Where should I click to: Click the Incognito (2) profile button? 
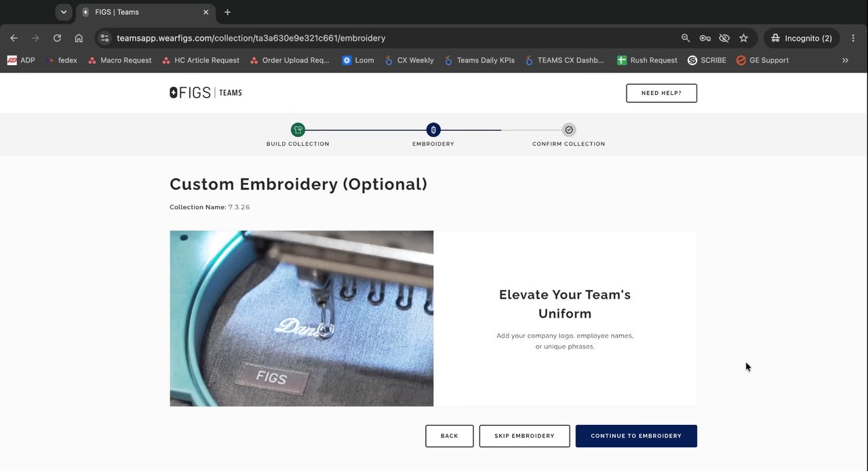pyautogui.click(x=802, y=39)
